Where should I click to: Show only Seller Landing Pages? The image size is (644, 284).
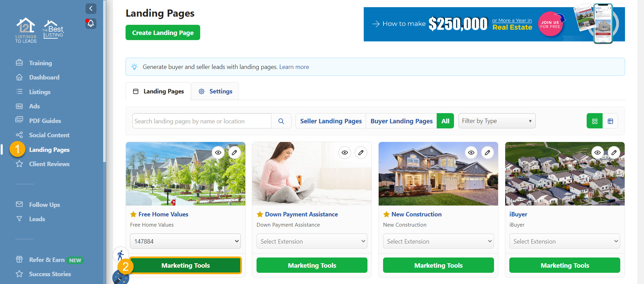[x=331, y=121]
